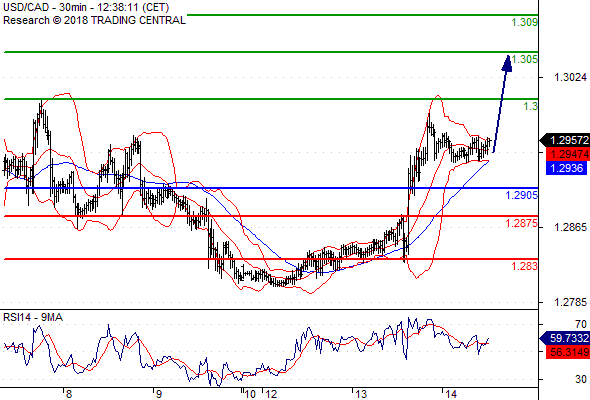Click the 1.283 red support label
This screenshot has width=590, height=400.
pyautogui.click(x=525, y=266)
